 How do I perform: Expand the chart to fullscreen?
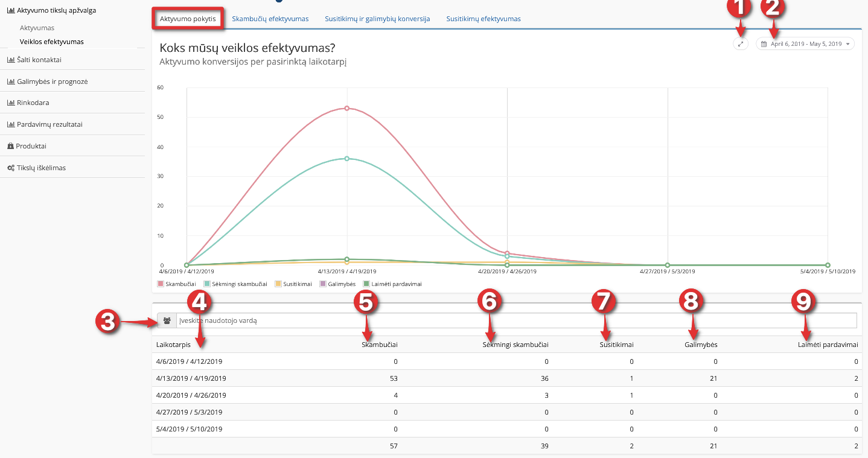pos(741,44)
